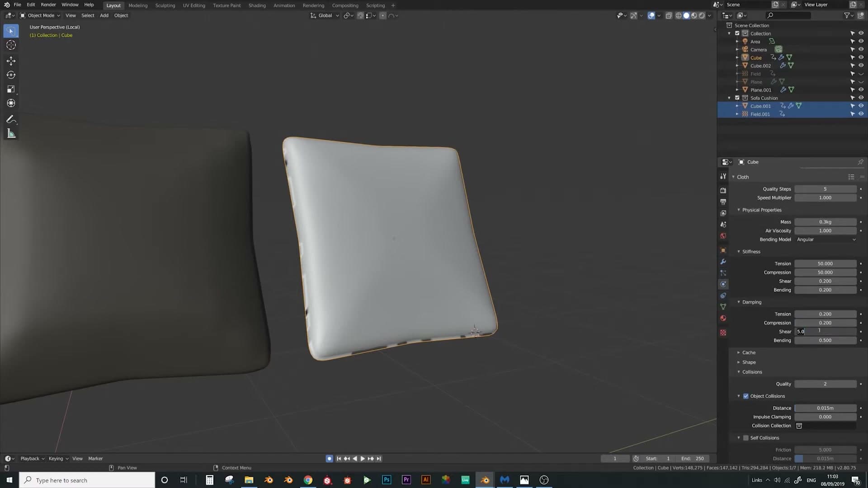
Task: Open the Cloth preset list icon
Action: tap(851, 177)
